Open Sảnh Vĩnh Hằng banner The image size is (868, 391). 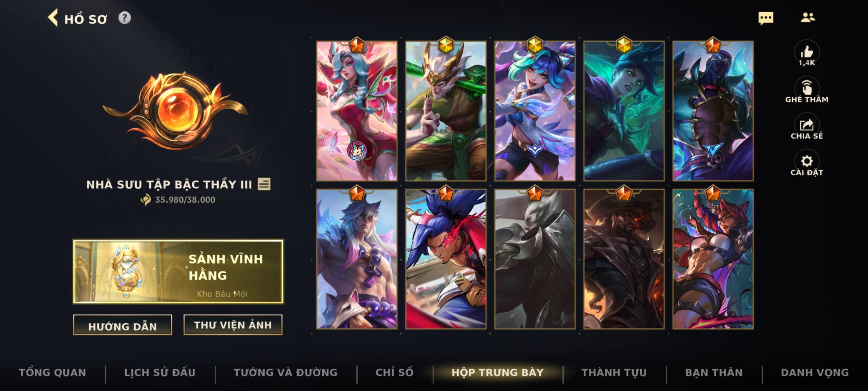click(x=178, y=272)
